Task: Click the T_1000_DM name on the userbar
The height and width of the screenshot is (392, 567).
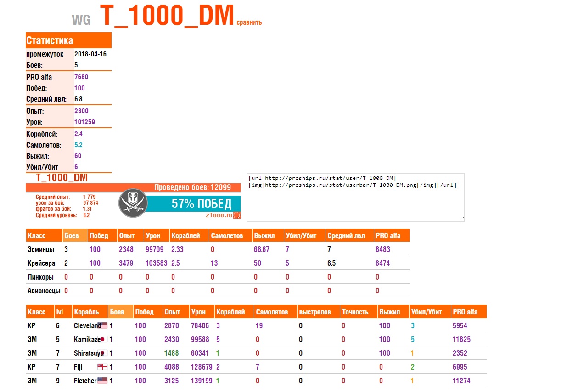Action: point(62,178)
